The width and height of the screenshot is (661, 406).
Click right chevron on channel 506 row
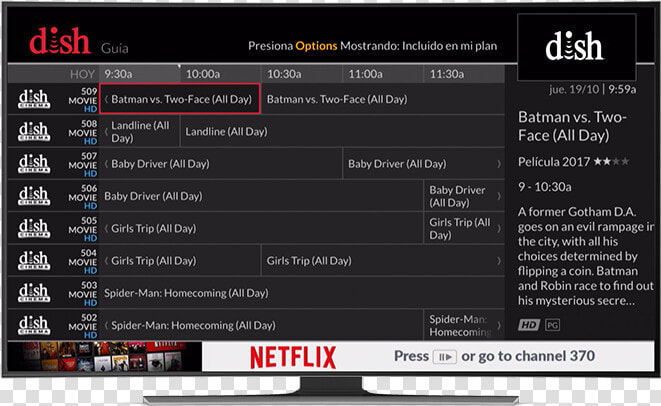(499, 196)
